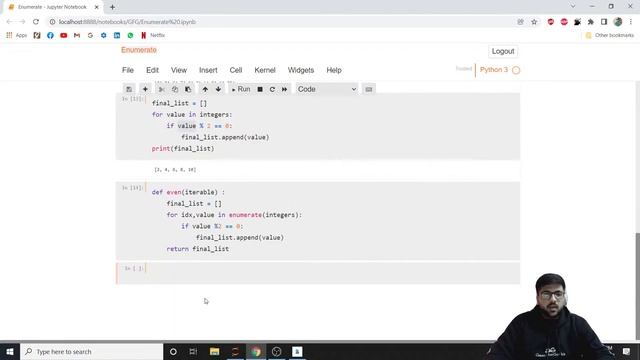
Task: Open the command palette keyboard icon
Action: pyautogui.click(x=369, y=89)
